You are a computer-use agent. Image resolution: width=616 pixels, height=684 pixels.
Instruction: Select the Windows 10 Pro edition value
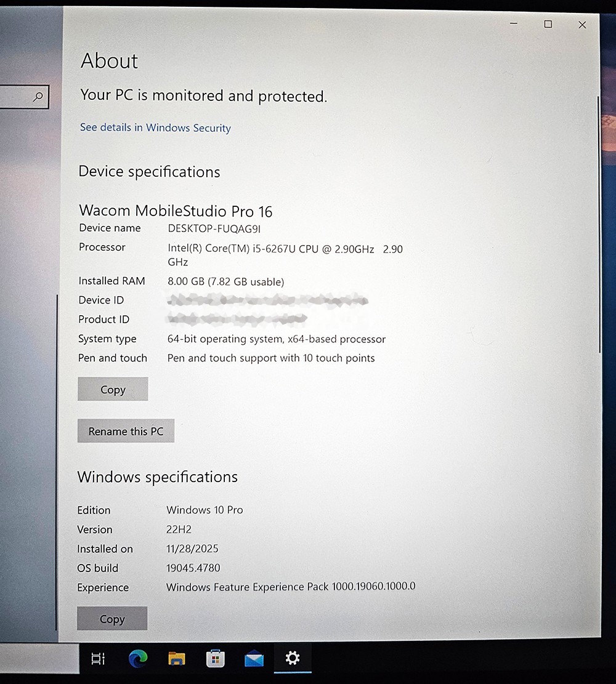click(x=205, y=510)
